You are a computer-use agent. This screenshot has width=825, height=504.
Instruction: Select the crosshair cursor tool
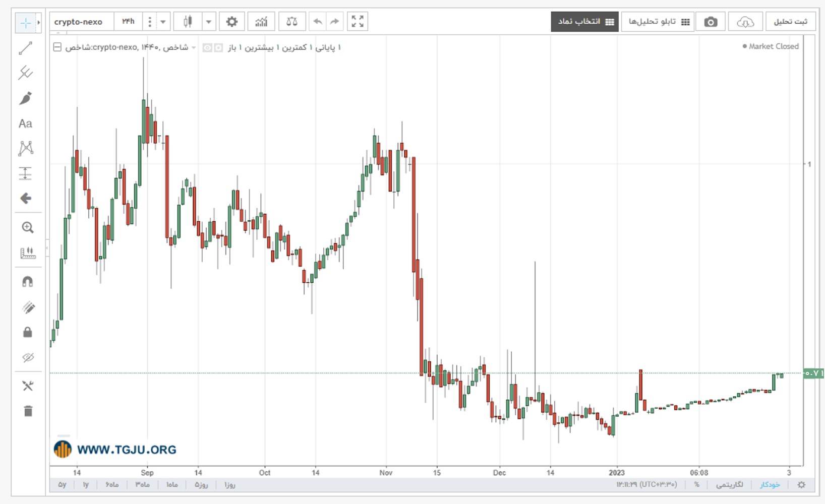(x=26, y=23)
